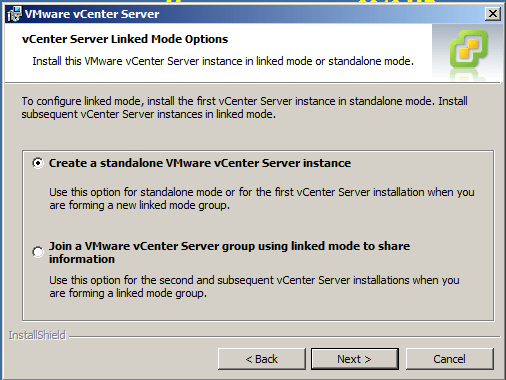Click the empty blue title bar area
Viewport: 506px width, 380px height.
click(320, 14)
